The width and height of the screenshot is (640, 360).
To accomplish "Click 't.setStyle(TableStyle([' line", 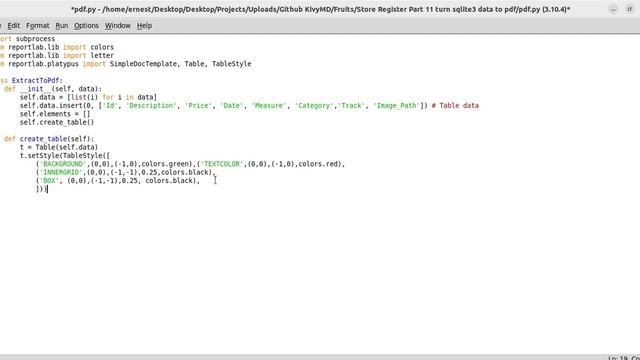I will pyautogui.click(x=64, y=156).
